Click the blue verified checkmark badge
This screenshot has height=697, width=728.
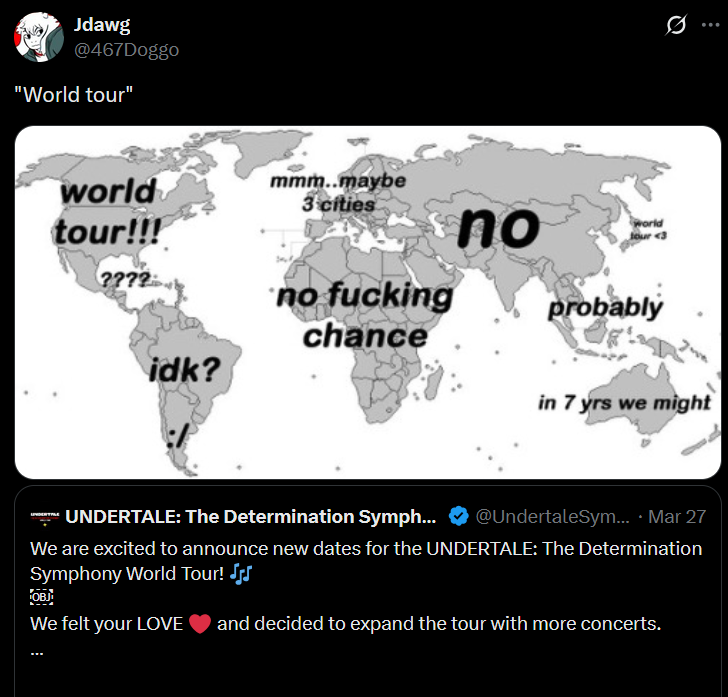[458, 517]
